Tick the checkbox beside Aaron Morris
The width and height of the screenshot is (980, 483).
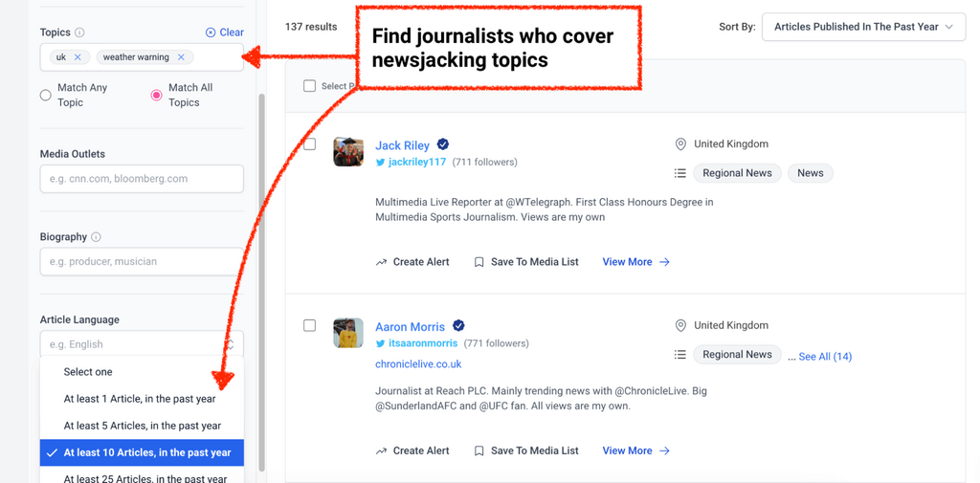click(310, 325)
